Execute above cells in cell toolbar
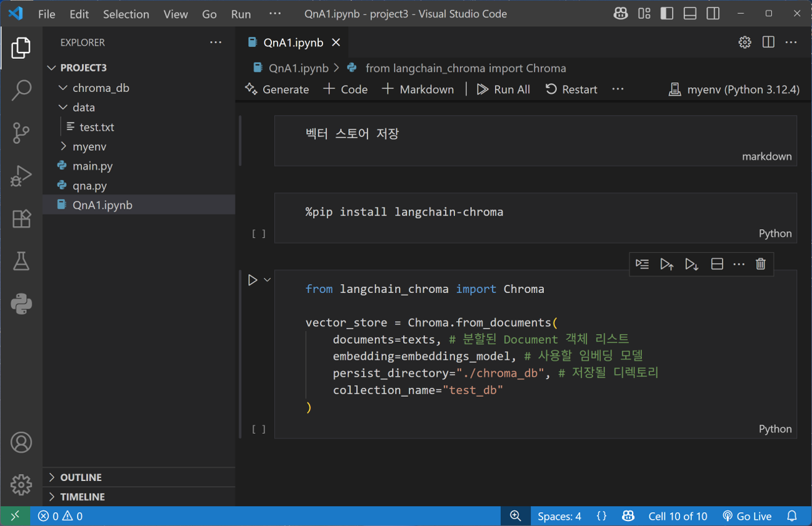The image size is (812, 526). click(x=667, y=264)
